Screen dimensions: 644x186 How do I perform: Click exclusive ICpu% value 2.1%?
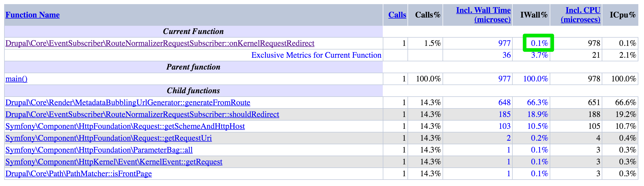628,55
